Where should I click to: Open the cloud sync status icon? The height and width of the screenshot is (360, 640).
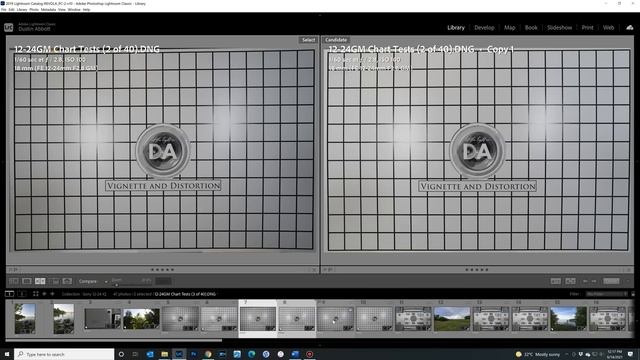point(630,27)
